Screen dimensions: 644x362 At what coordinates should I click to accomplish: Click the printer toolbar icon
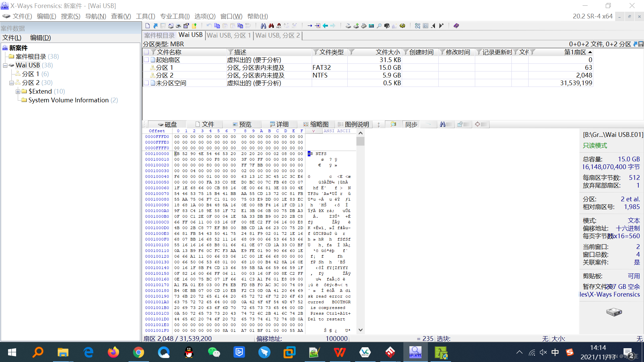pyautogui.click(x=178, y=25)
